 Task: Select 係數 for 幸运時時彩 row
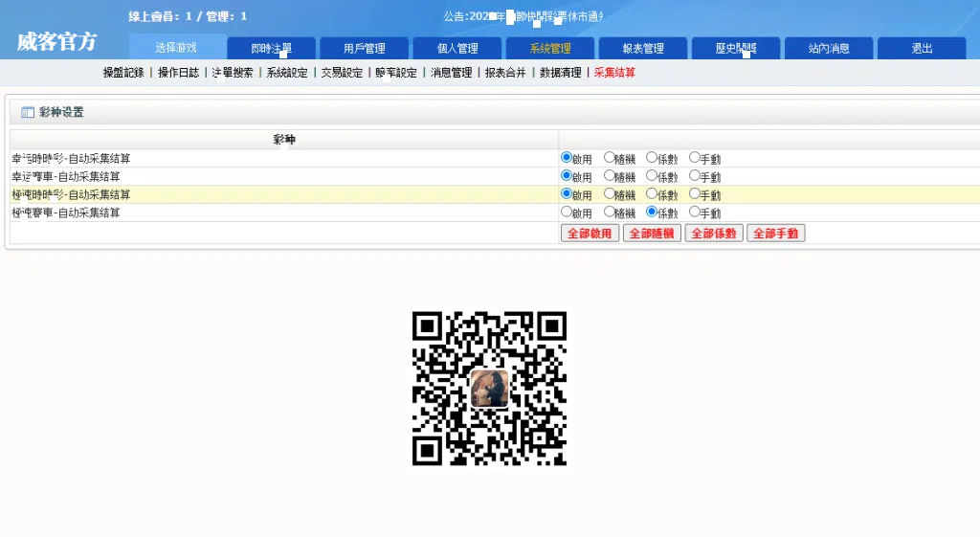tap(652, 158)
